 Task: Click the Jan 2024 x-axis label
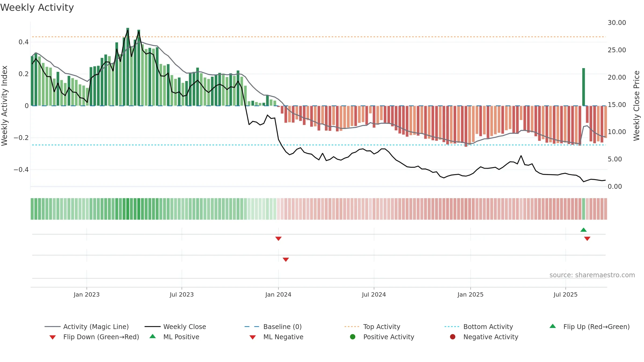coord(278,294)
